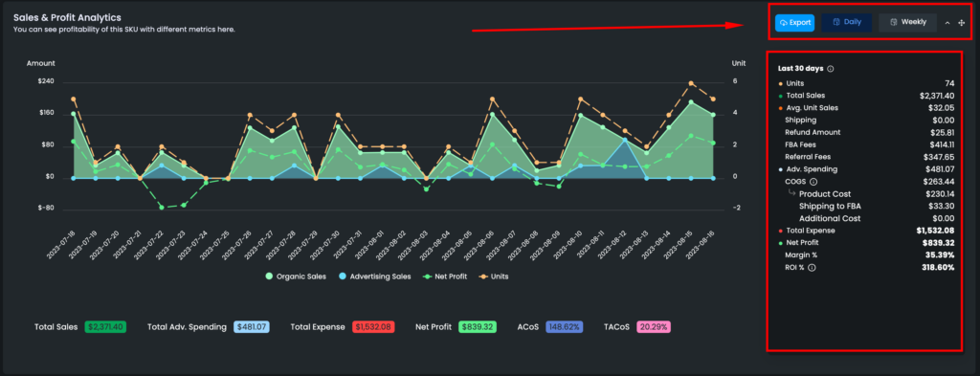Click the Export button
The height and width of the screenshot is (376, 980).
pyautogui.click(x=794, y=23)
